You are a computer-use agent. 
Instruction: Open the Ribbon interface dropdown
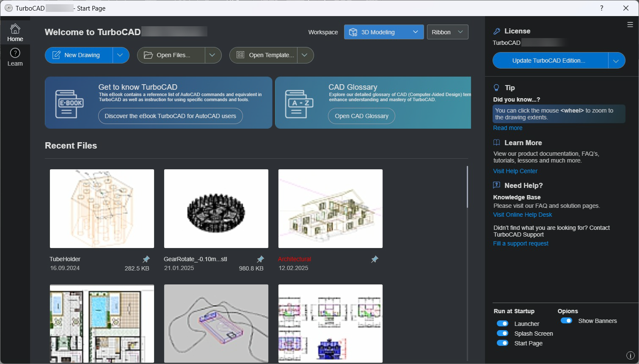point(448,32)
